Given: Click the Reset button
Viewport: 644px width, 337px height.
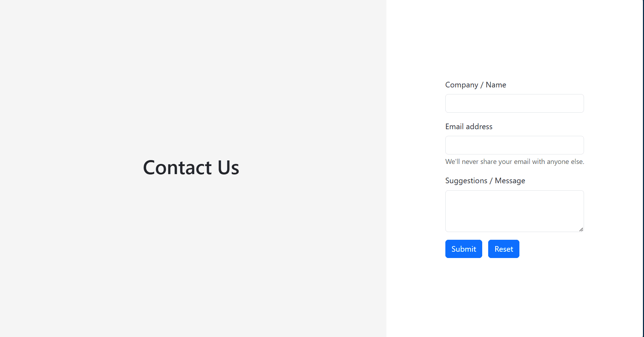Looking at the screenshot, I should pos(503,249).
